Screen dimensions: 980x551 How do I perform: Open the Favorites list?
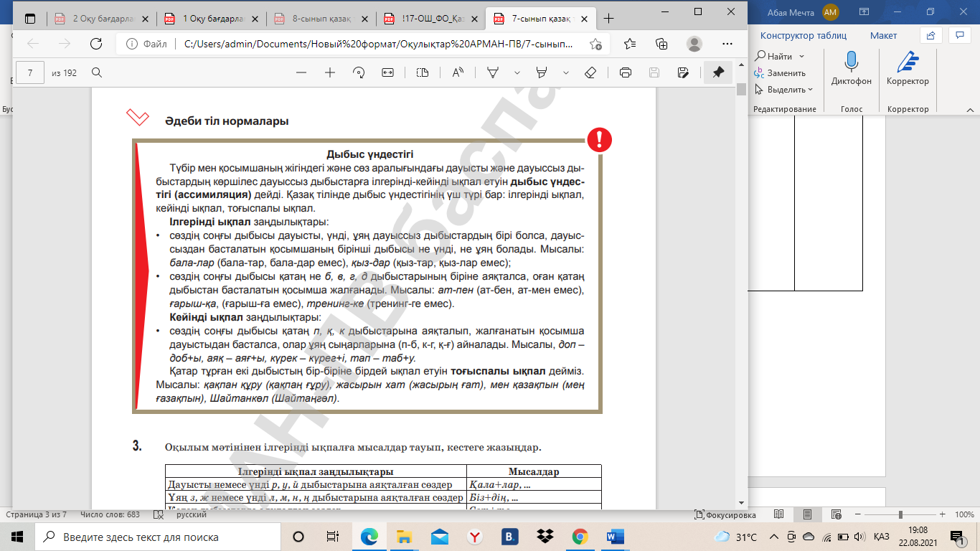point(630,44)
